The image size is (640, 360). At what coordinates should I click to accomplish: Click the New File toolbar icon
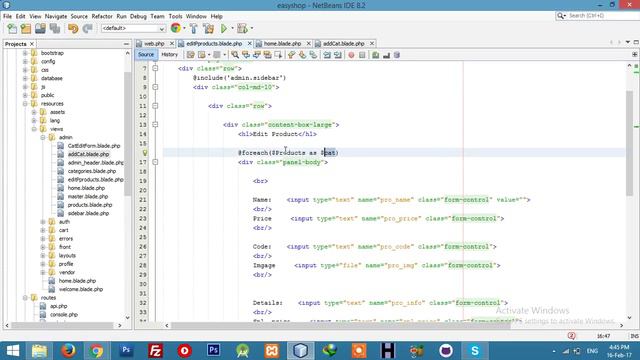pyautogui.click(x=12, y=29)
